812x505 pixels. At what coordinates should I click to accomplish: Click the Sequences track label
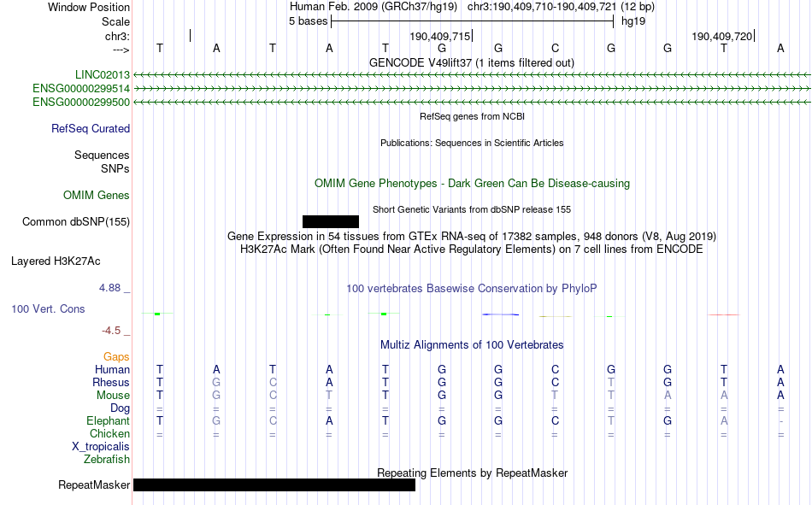pyautogui.click(x=102, y=155)
